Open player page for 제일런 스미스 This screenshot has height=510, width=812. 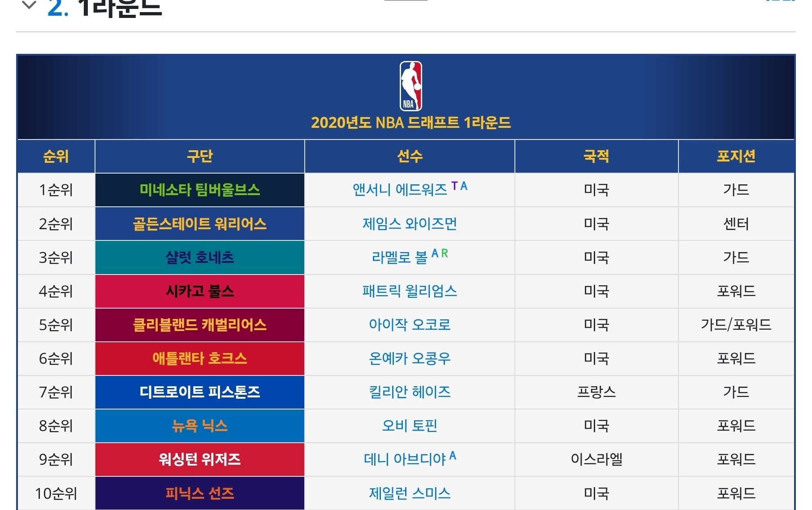click(410, 493)
